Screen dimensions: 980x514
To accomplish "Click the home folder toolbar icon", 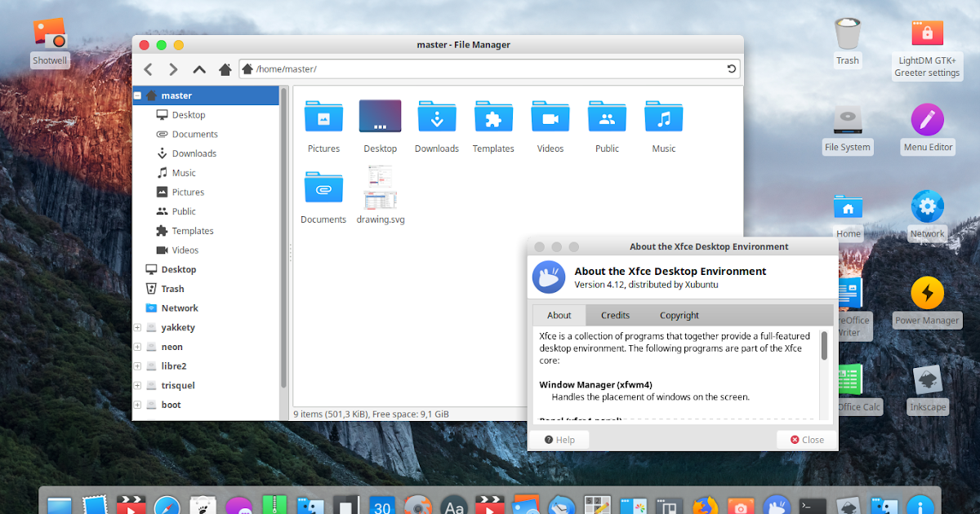I will [225, 69].
